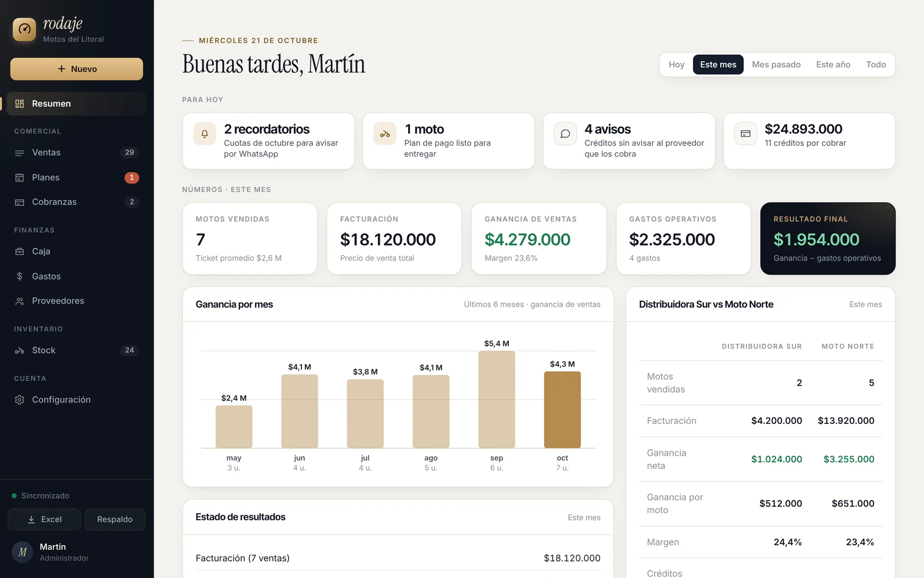Switch to Mes pasado period
This screenshot has height=578, width=924.
coord(776,65)
